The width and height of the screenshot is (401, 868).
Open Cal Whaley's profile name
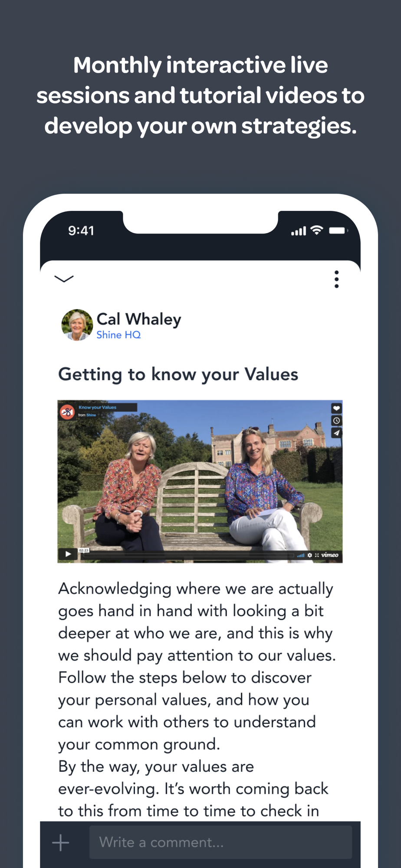coord(138,319)
